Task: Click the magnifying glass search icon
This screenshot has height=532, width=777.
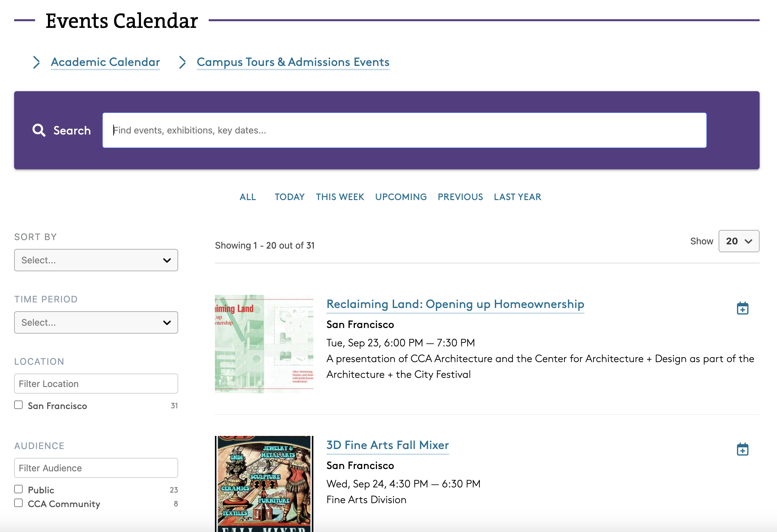Action: [39, 130]
